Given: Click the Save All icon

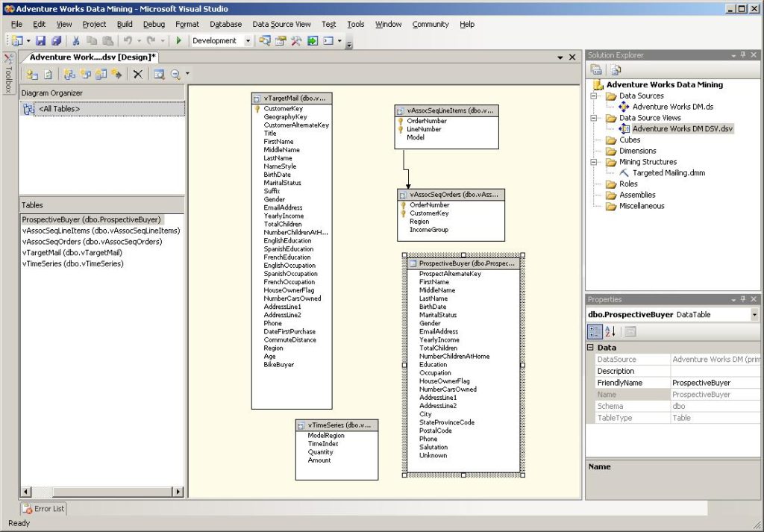Looking at the screenshot, I should coord(57,41).
